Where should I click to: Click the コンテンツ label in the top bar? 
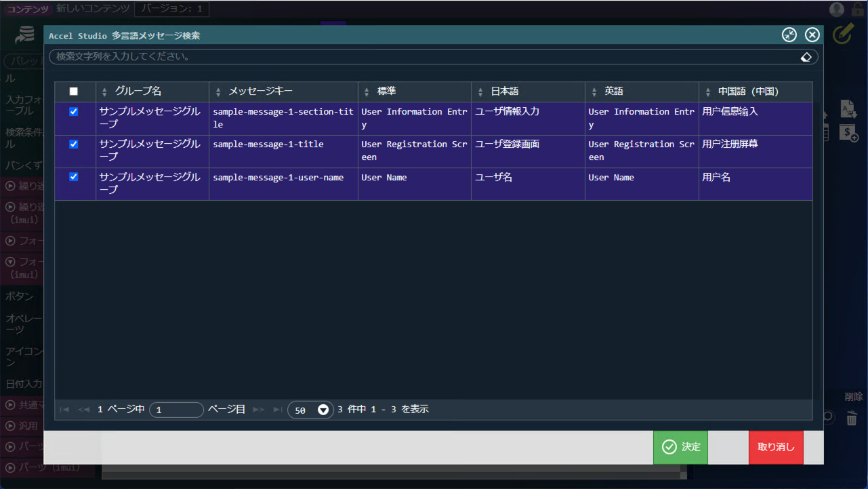click(x=28, y=9)
